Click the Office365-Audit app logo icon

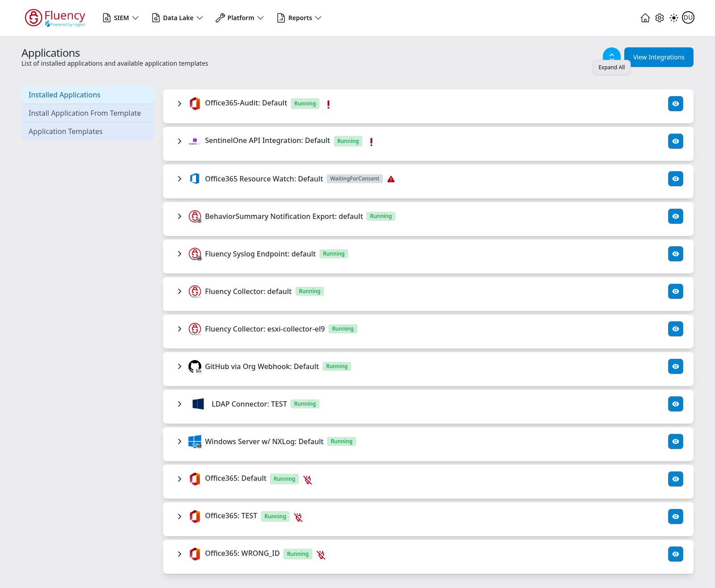195,104
